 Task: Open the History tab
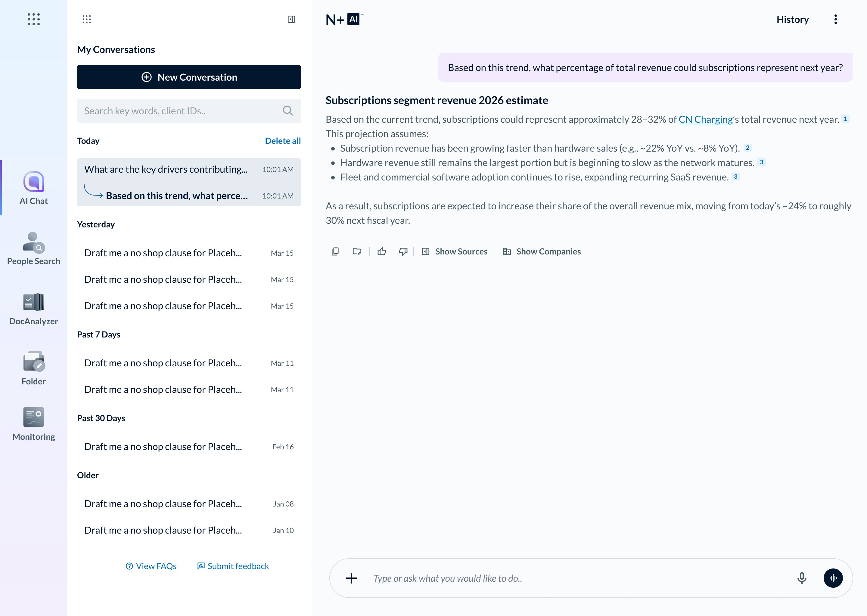[792, 19]
